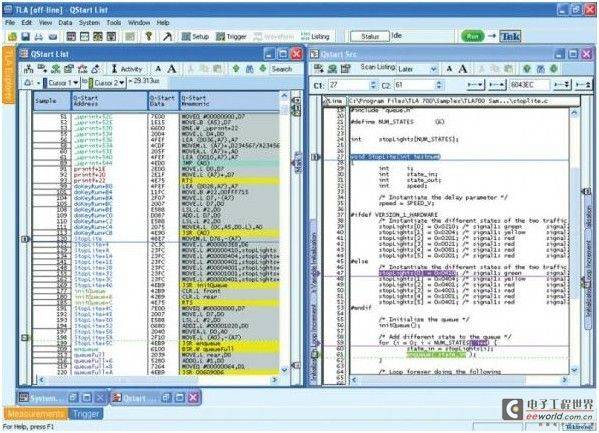The width and height of the screenshot is (599, 433).
Task: Click the delta time icon beside Cursor 1
Action: click(x=28, y=83)
